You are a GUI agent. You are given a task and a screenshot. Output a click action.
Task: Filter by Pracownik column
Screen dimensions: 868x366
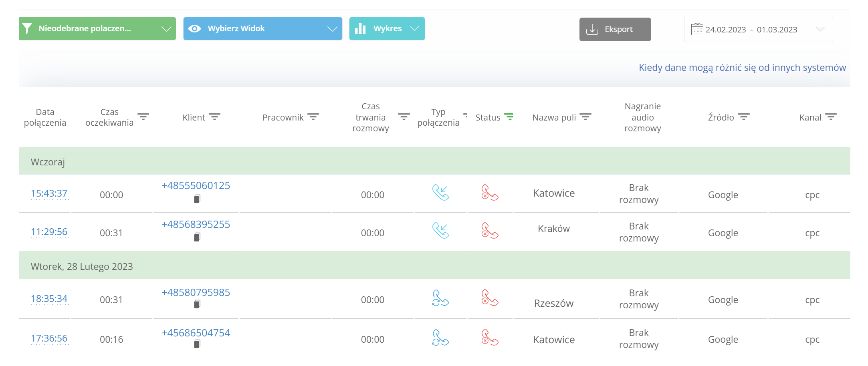[x=313, y=117]
